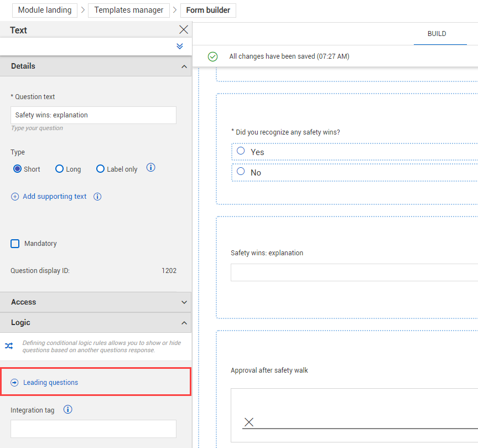Click the double chevron expand-all icon
The image size is (478, 448).
point(180,47)
